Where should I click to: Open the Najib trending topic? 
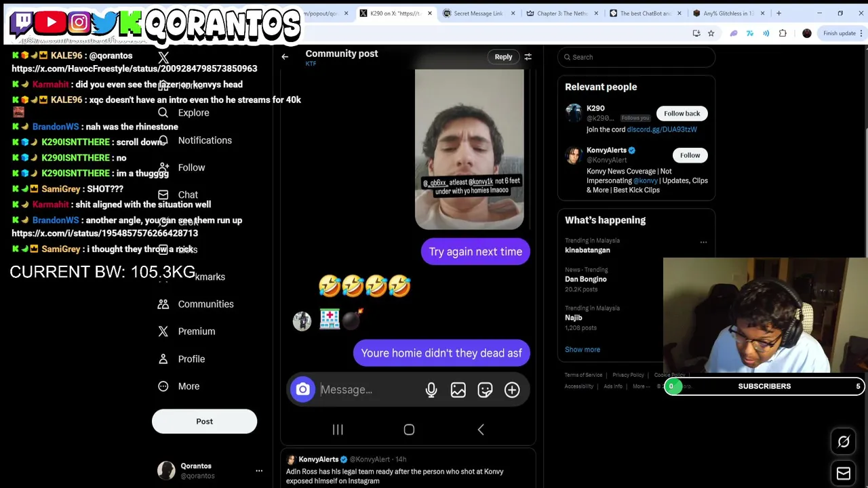click(574, 318)
